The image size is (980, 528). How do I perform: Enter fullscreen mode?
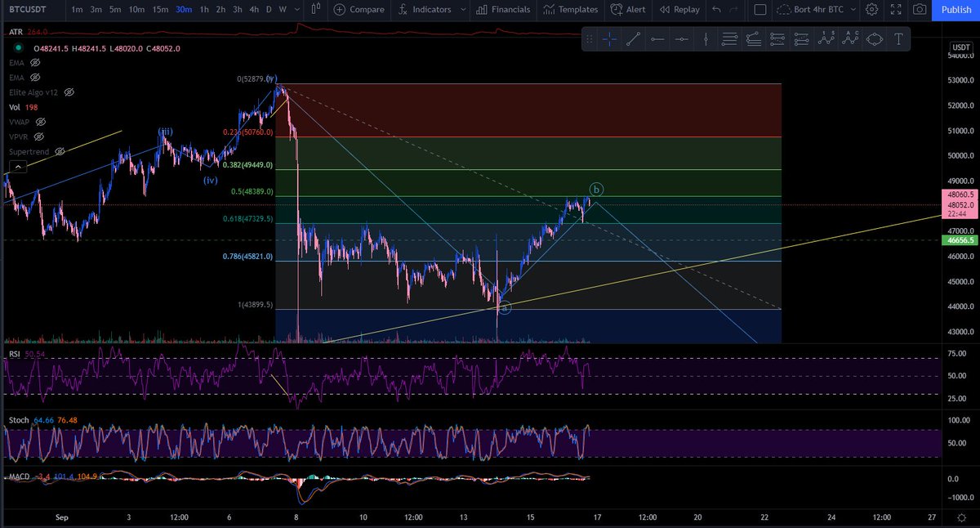click(x=896, y=10)
